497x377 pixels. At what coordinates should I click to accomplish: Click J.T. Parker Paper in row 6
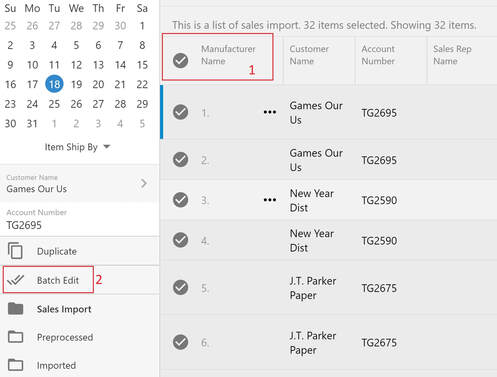pos(313,343)
